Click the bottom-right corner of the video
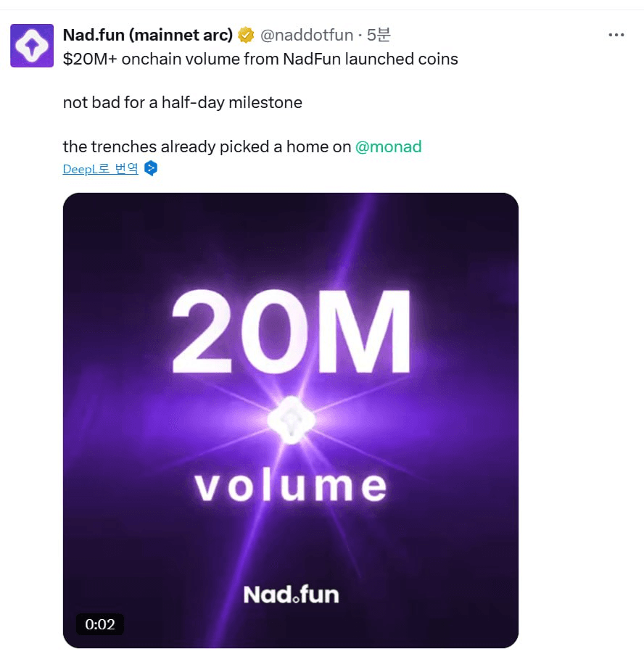The image size is (644, 654). pos(500,629)
